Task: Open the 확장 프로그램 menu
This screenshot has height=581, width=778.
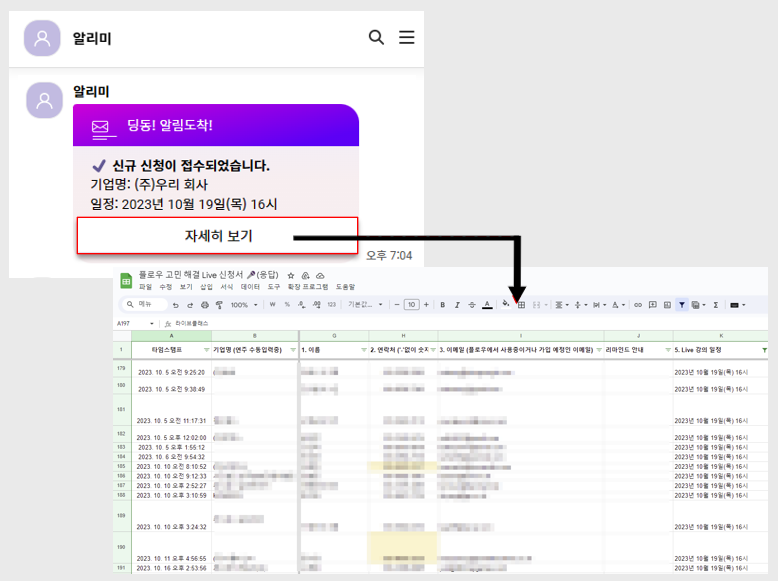Action: coord(308,287)
